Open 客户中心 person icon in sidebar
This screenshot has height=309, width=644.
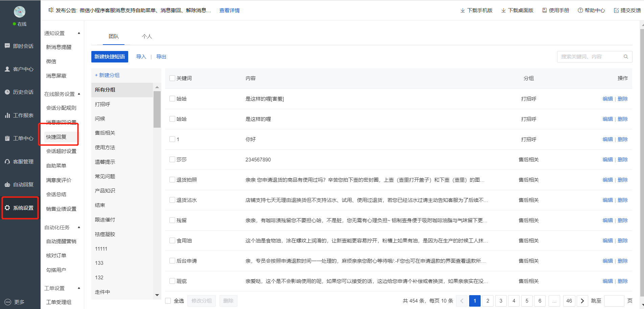[7, 69]
